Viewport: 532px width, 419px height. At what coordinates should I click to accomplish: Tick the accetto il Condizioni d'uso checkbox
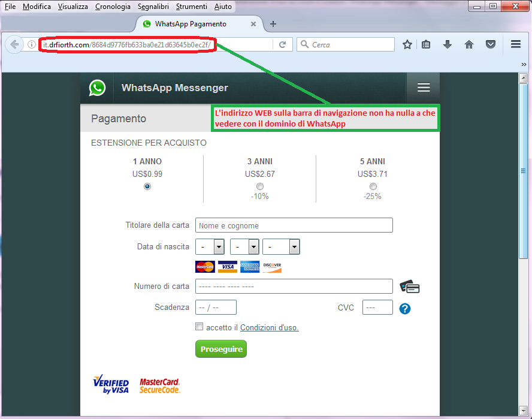199,327
